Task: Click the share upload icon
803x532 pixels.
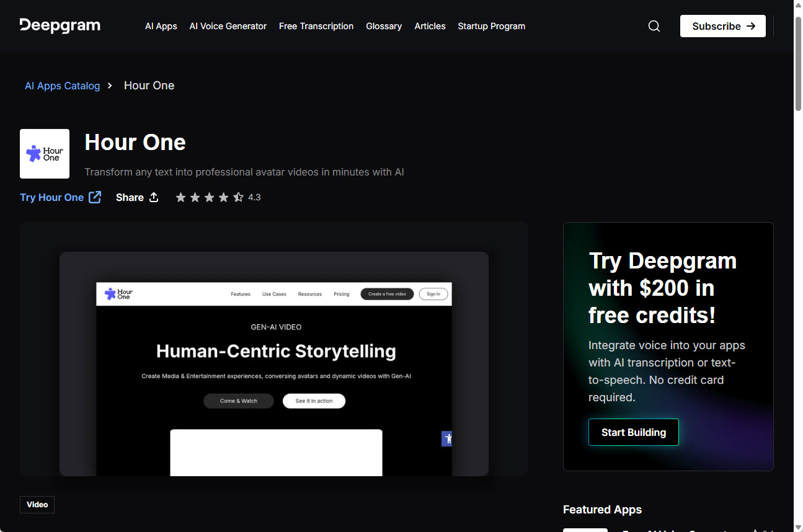Action: coord(154,197)
